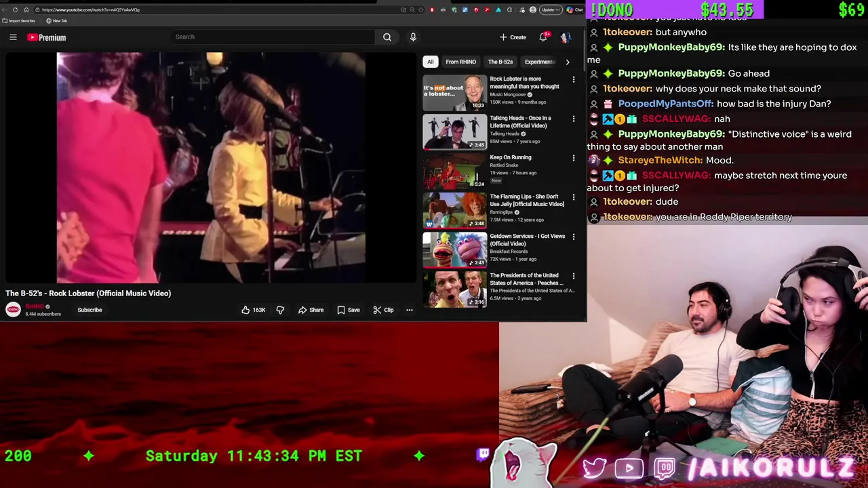Open the Create upload menu
The width and height of the screenshot is (868, 488).
(x=513, y=37)
